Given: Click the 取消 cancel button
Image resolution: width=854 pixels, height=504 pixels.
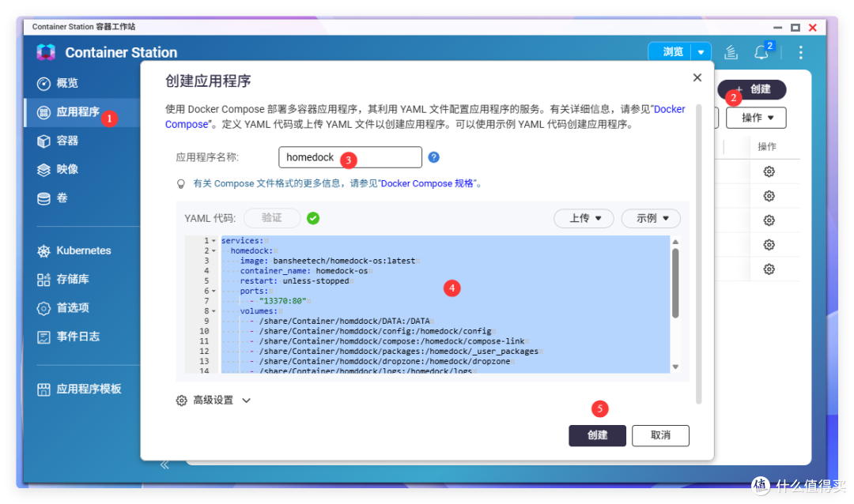Looking at the screenshot, I should 660,435.
